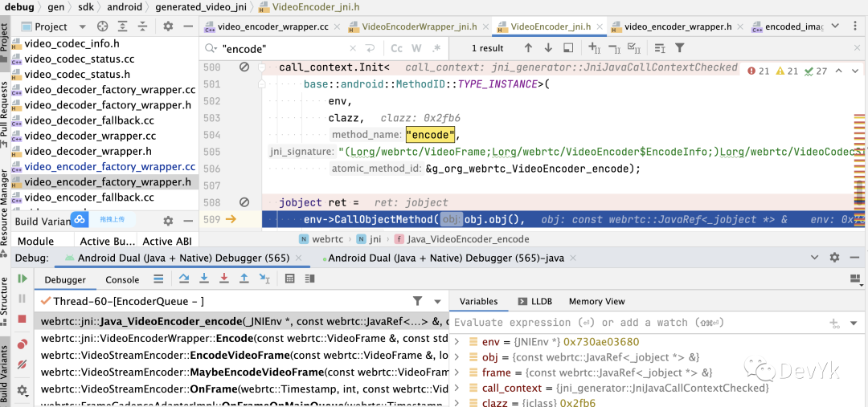Expand the env variable node
Viewport: 868px width, 407px height.
tap(457, 342)
